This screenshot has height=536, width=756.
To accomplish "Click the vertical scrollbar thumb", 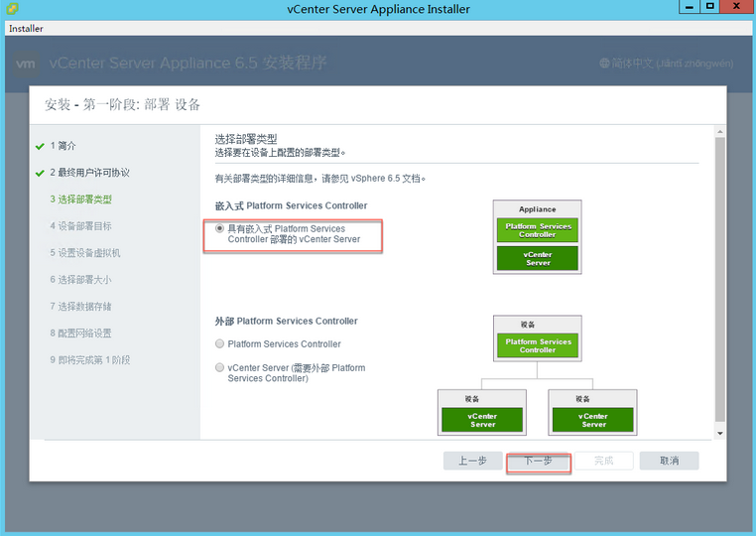I will pos(720,280).
